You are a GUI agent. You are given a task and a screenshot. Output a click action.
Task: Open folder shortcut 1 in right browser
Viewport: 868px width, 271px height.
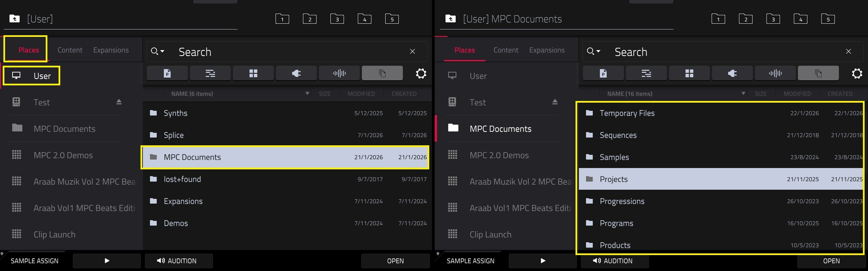718,19
